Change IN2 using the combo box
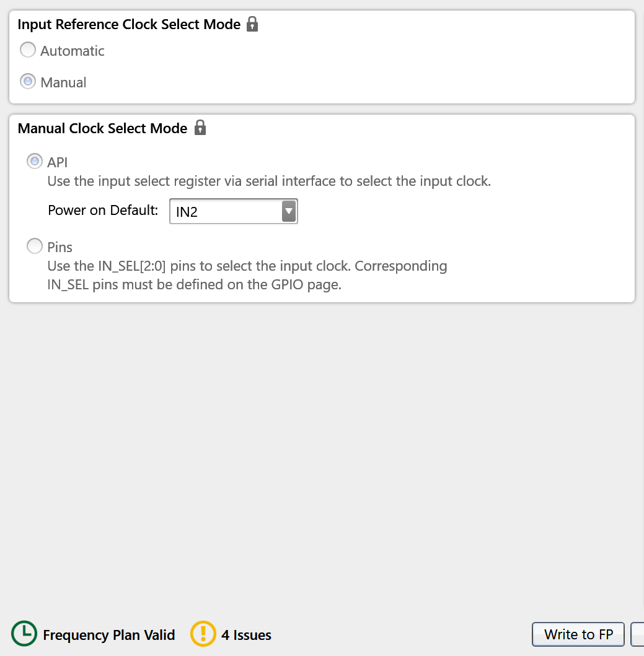This screenshot has width=644, height=656. 234,211
